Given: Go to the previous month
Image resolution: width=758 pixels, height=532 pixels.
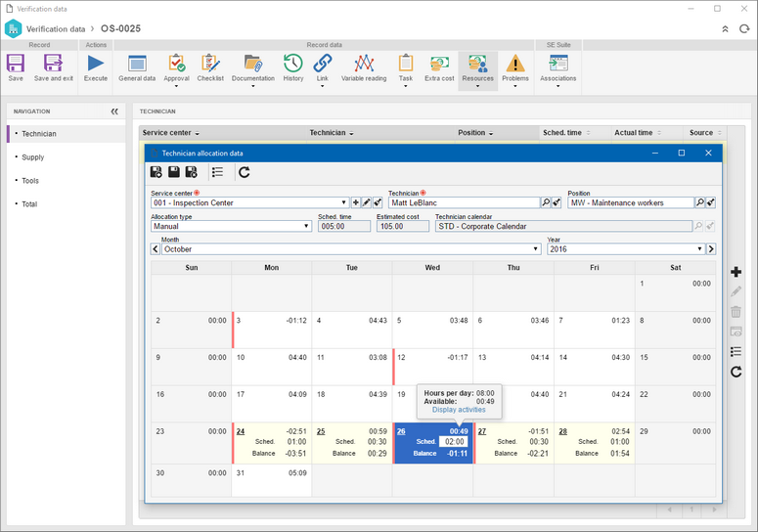Looking at the screenshot, I should [156, 249].
